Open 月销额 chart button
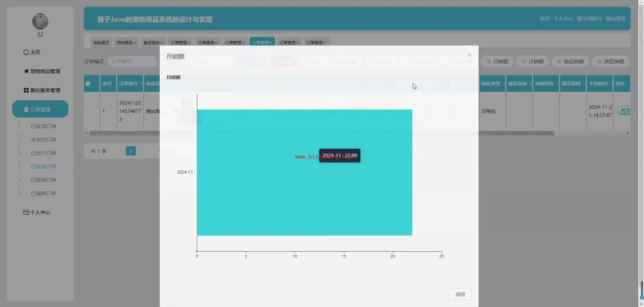The image size is (644, 307). click(533, 61)
